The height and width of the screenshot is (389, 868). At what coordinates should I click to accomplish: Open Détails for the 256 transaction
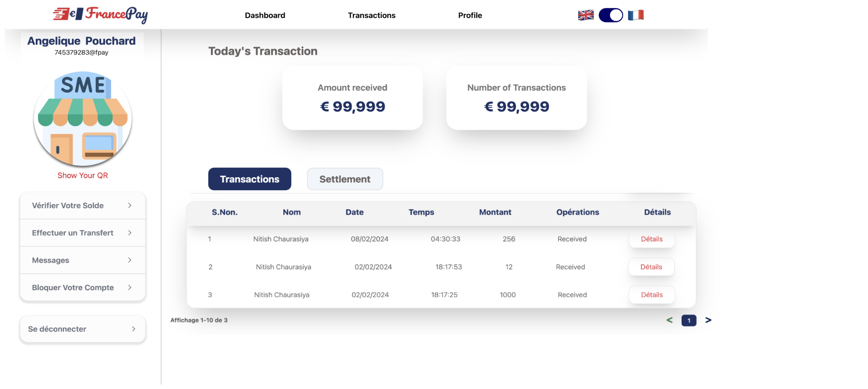coord(652,239)
